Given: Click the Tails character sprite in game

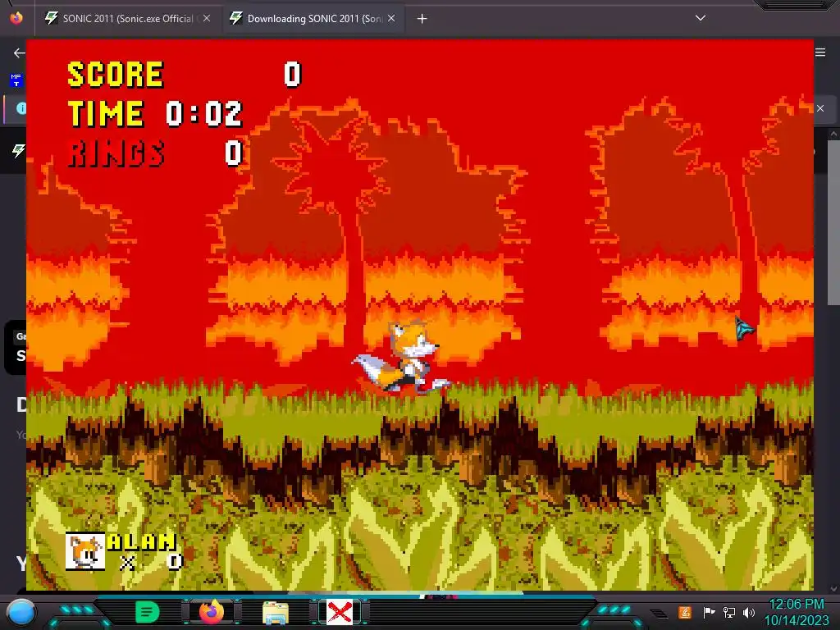Looking at the screenshot, I should (402, 358).
